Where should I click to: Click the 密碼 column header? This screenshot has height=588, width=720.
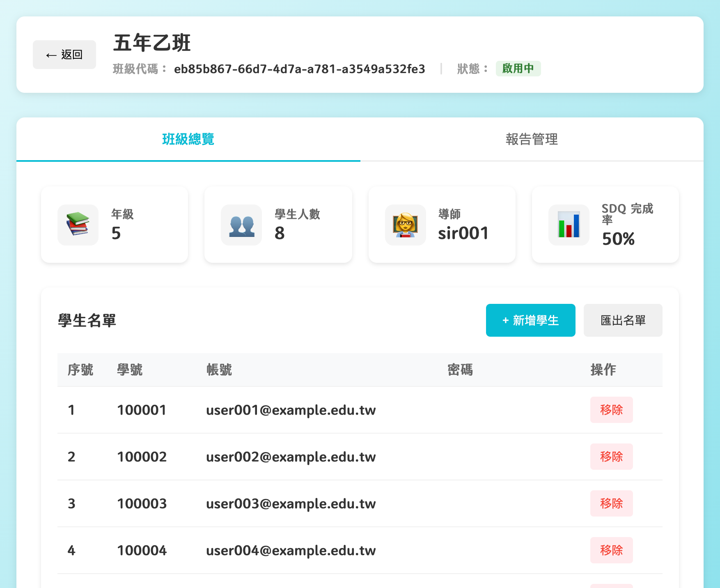460,370
